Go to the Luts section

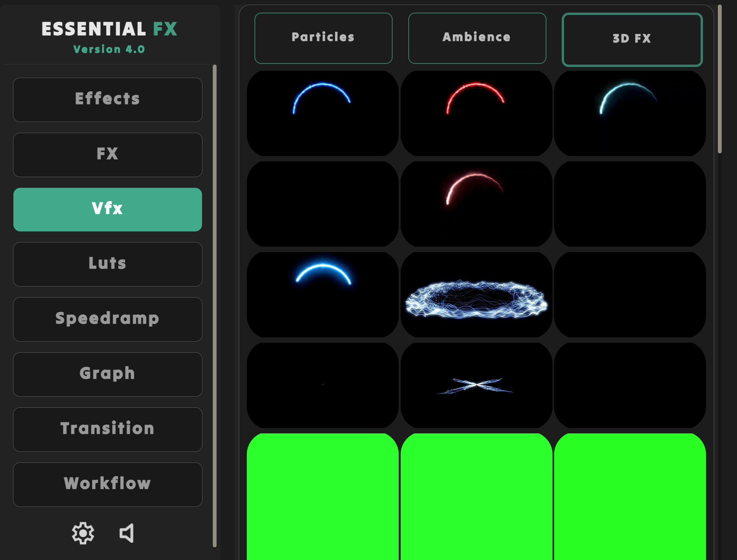click(x=108, y=264)
